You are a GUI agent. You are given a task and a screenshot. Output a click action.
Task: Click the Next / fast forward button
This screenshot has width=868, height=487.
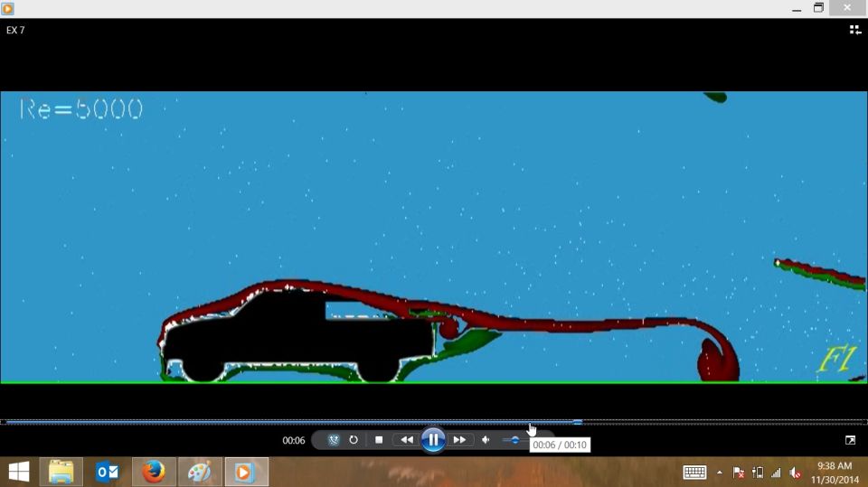pos(459,440)
